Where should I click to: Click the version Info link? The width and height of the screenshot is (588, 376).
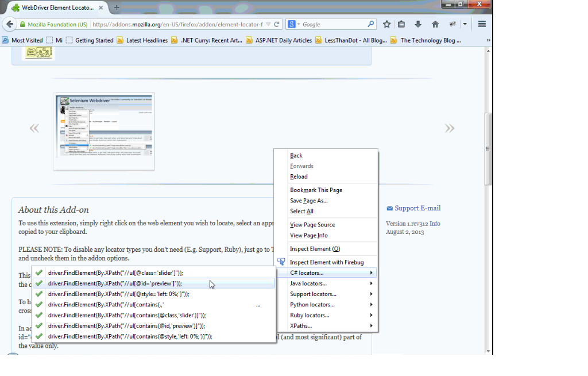pyautogui.click(x=435, y=224)
